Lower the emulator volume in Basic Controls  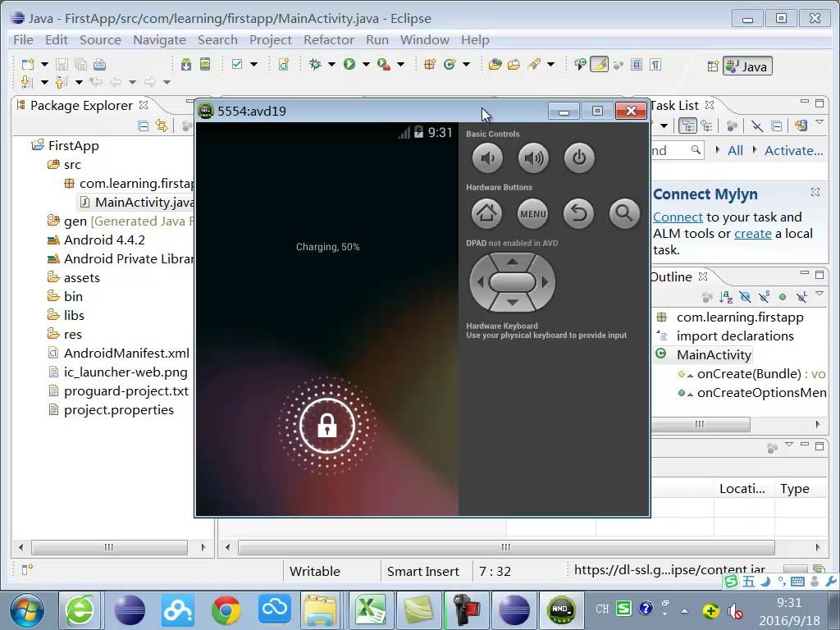click(487, 158)
